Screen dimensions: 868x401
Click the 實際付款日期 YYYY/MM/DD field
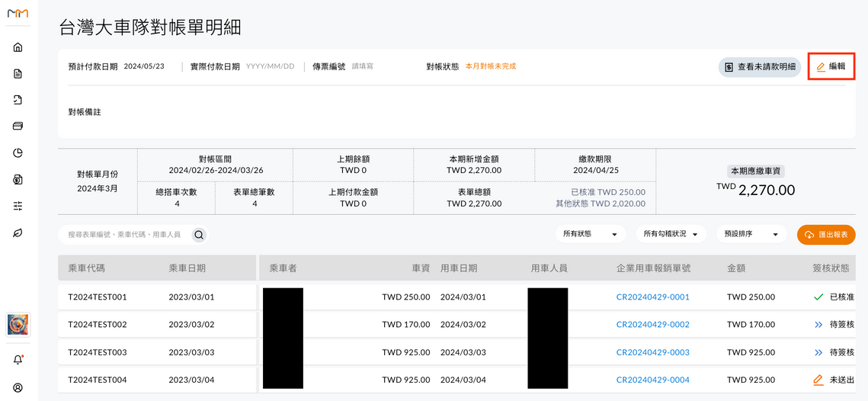270,66
